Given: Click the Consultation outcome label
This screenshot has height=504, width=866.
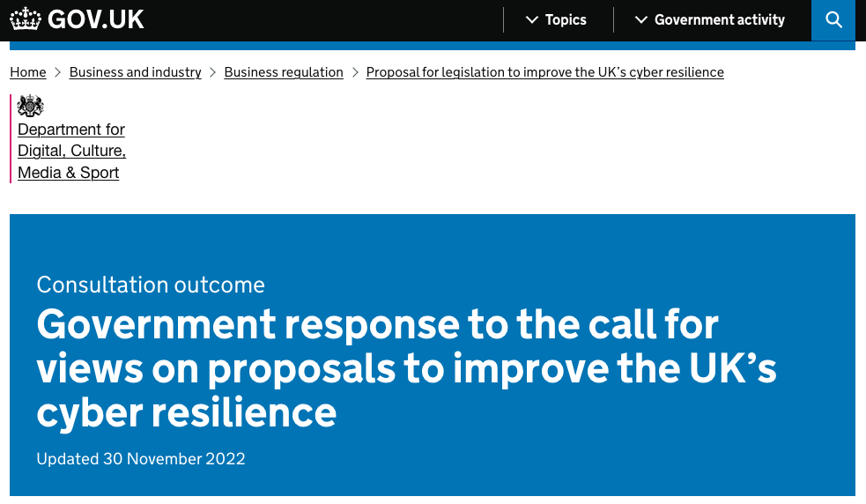Looking at the screenshot, I should coord(151,285).
